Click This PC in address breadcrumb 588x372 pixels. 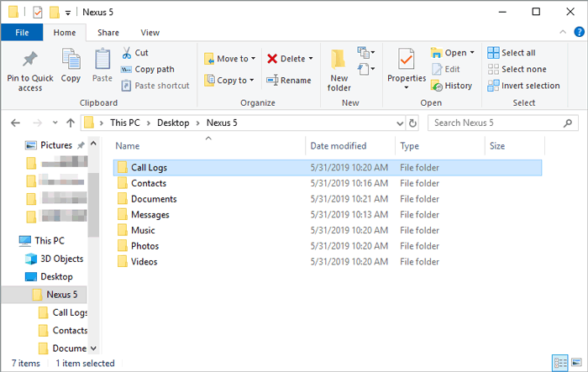tap(125, 123)
